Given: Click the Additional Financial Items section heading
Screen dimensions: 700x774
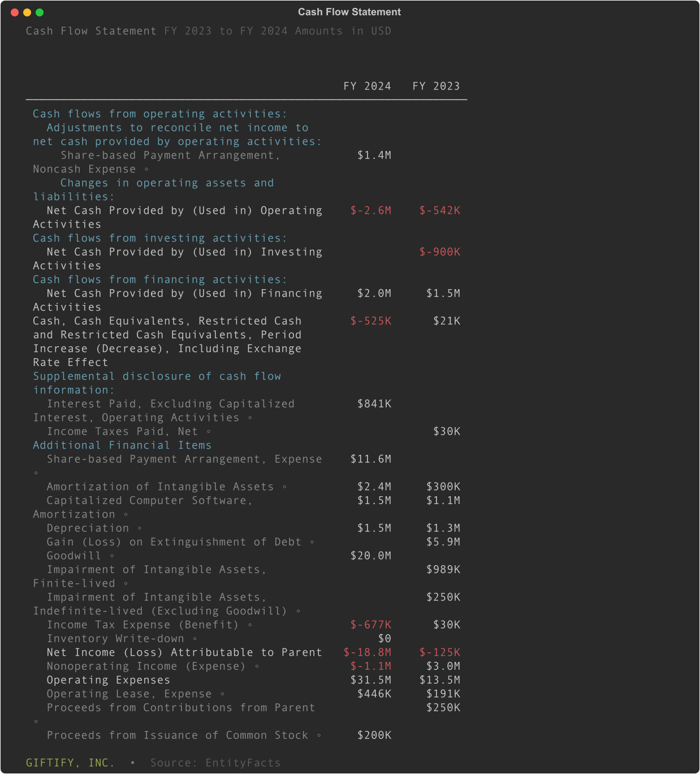Looking at the screenshot, I should pyautogui.click(x=122, y=445).
